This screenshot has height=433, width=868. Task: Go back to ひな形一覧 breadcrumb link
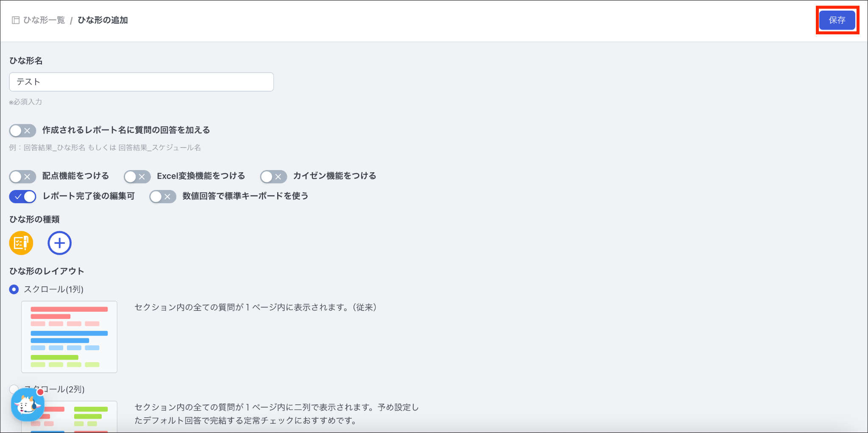44,20
